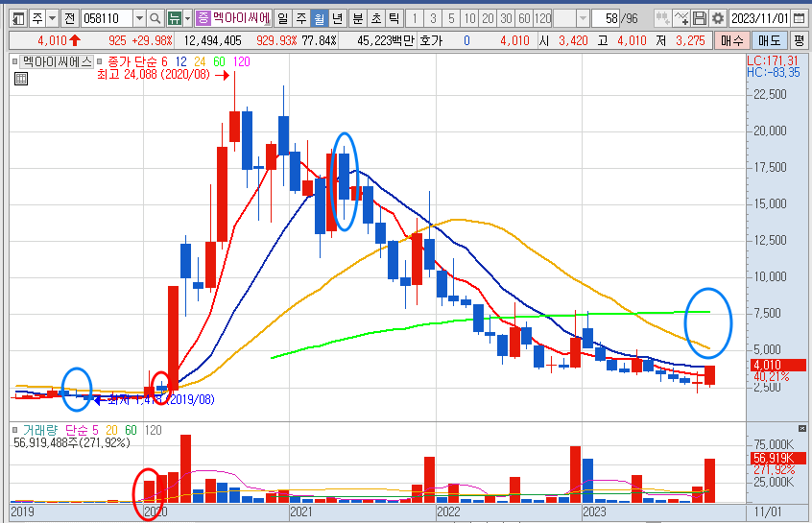Click the blue 12 moving average swatch
812x523 pixels.
coord(180,62)
